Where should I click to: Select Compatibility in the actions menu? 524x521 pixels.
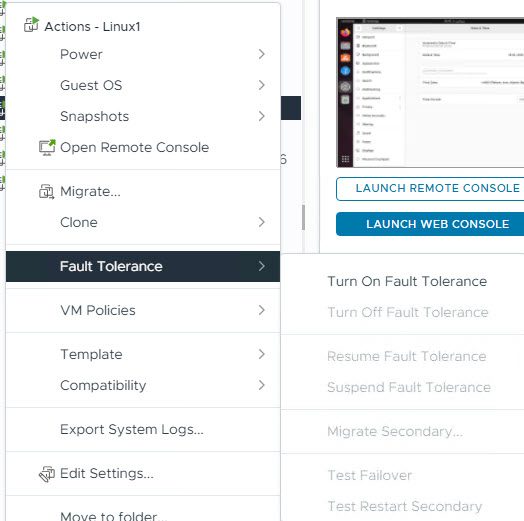[x=143, y=386]
